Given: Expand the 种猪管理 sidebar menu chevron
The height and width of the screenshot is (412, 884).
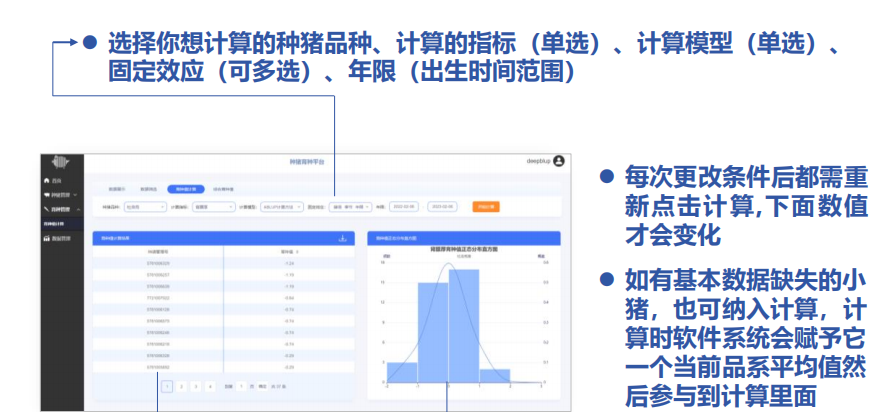Looking at the screenshot, I should coord(76,194).
